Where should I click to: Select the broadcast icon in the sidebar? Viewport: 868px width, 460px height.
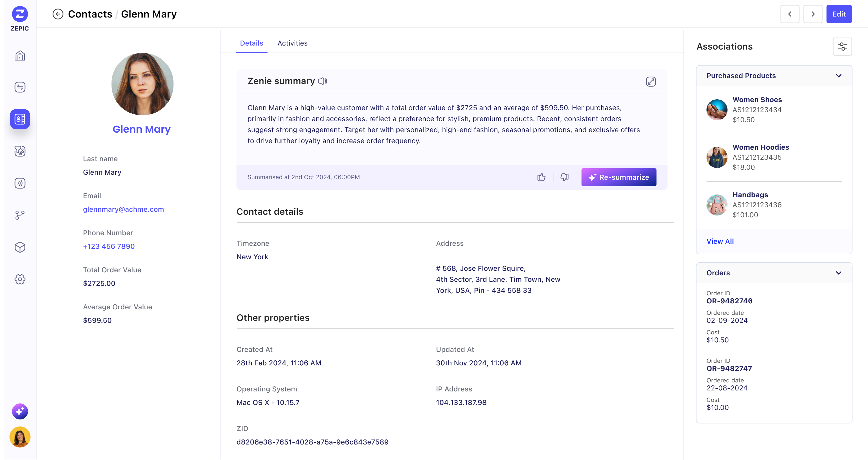(x=20, y=183)
